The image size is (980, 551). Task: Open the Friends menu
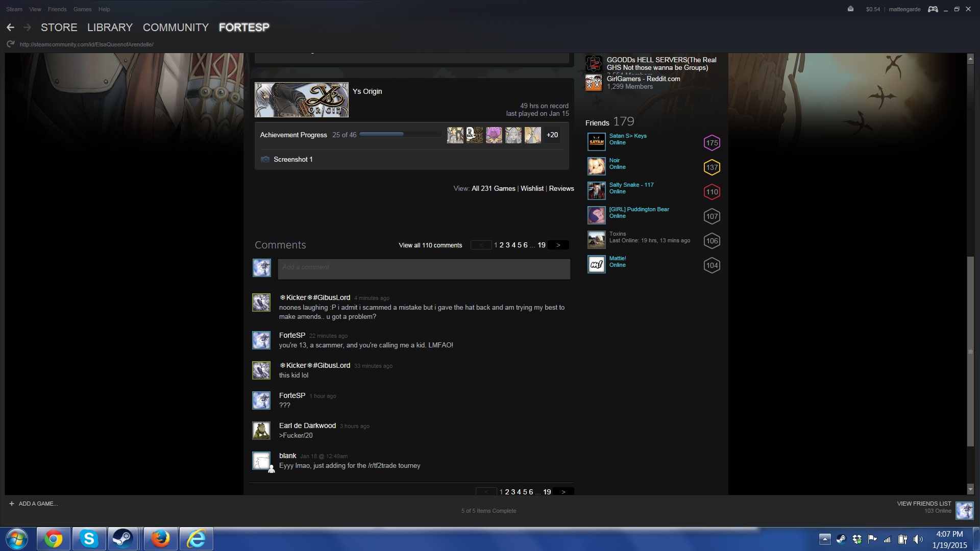(x=57, y=9)
